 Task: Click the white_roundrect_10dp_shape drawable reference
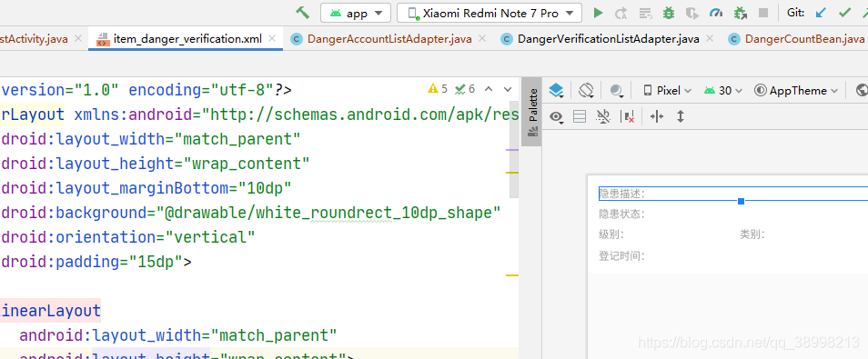pos(328,213)
